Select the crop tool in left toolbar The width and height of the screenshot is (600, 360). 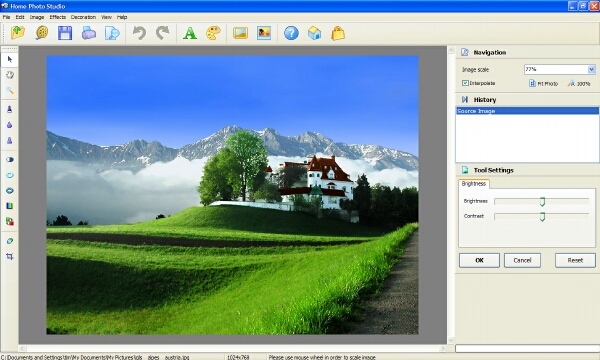click(x=10, y=256)
